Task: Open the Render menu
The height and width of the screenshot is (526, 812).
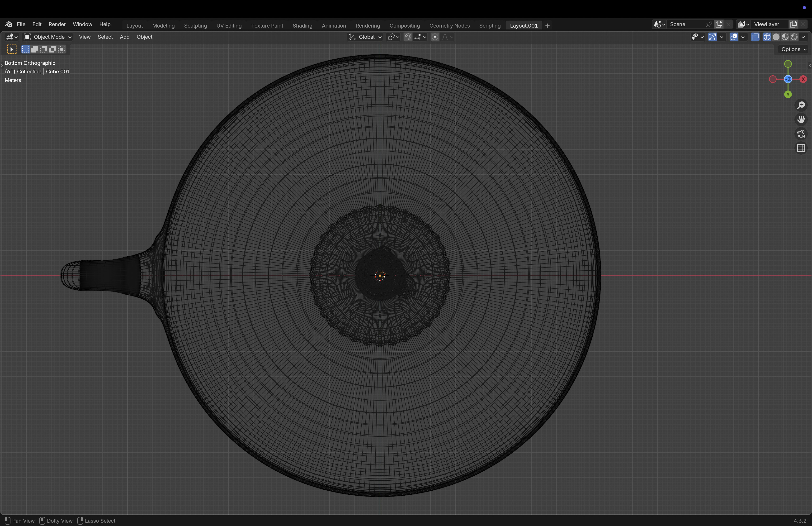Action: coord(57,24)
